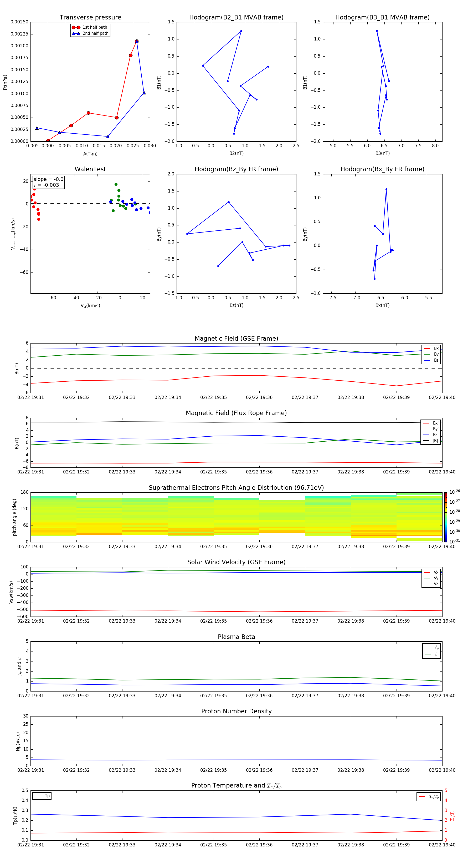Viewport: 473px width, 868px height.
Task: Click the 'Bz(nT)' x-axis label
Action: coord(236,305)
